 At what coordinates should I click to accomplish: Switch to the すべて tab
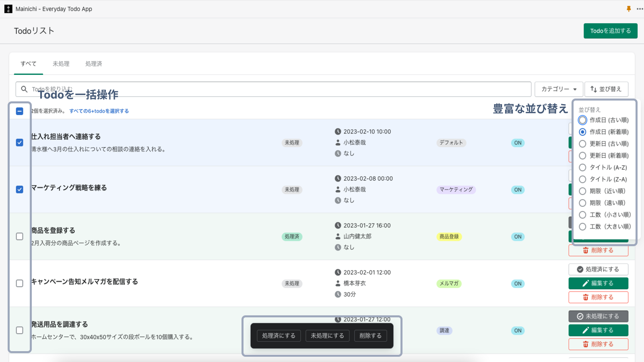tap(29, 64)
